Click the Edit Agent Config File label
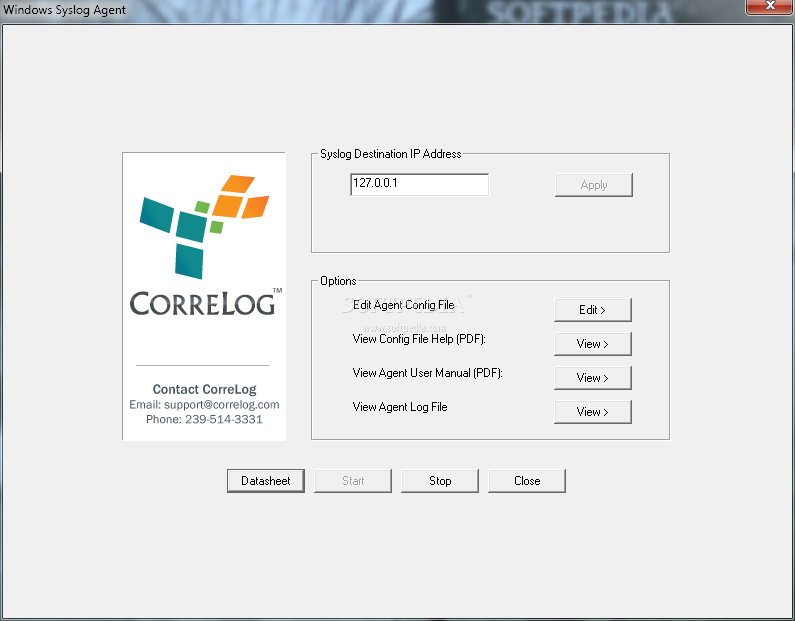Viewport: 795px width, 621px height. click(x=404, y=305)
